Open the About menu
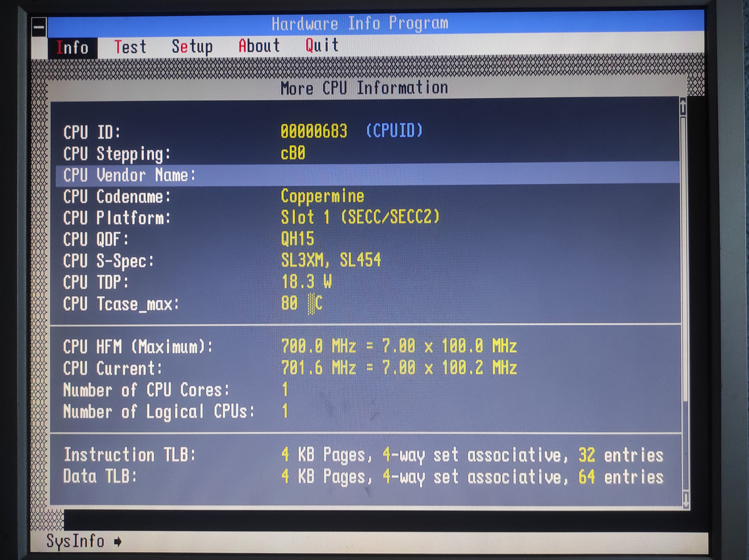The image size is (749, 560). [259, 46]
